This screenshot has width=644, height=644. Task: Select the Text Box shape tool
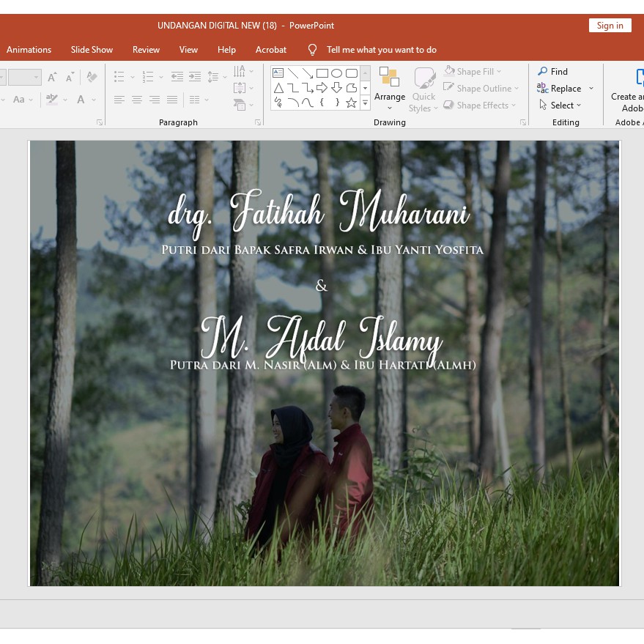[x=278, y=73]
